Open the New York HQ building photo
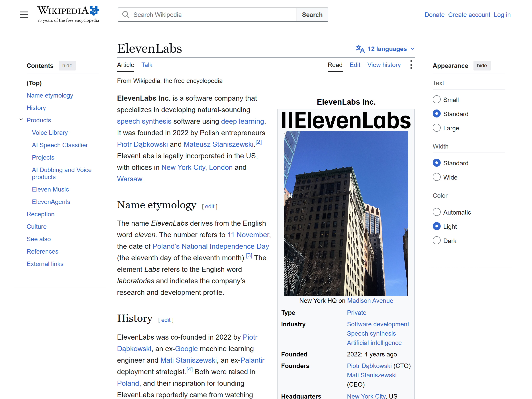532x399 pixels. pos(346,213)
